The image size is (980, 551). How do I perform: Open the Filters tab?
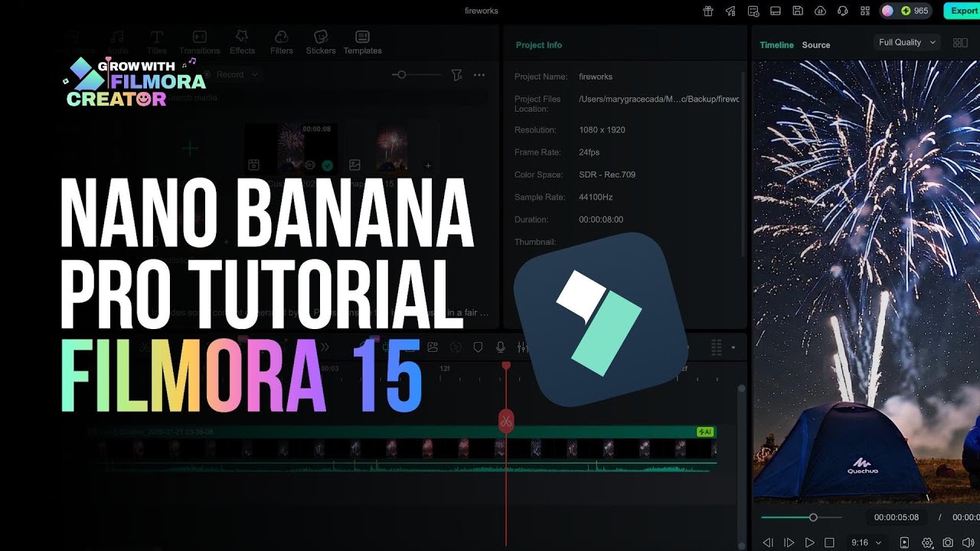pos(281,43)
